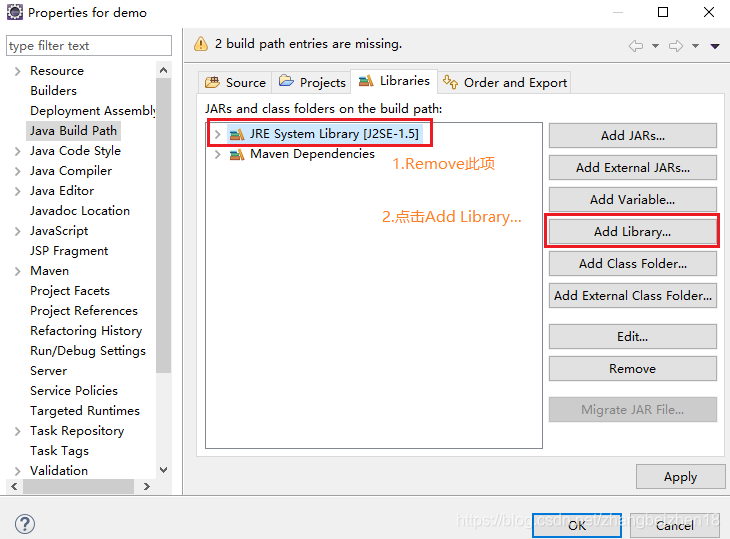Expand the Java Code Style node
The width and height of the screenshot is (730, 539).
[x=18, y=151]
